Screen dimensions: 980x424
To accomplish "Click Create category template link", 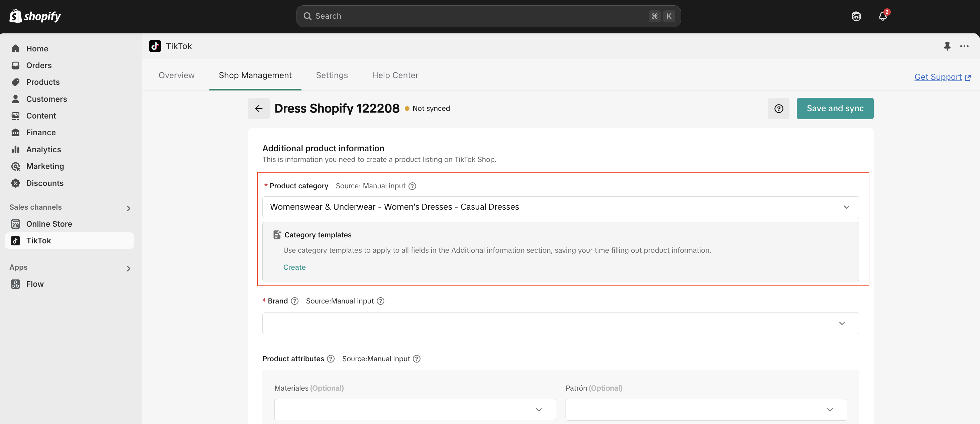I will [294, 267].
